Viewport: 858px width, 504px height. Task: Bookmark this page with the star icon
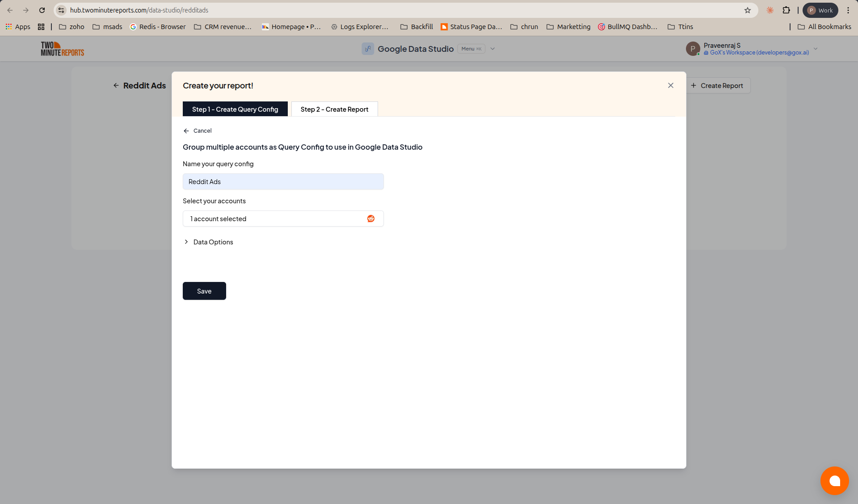pyautogui.click(x=748, y=10)
